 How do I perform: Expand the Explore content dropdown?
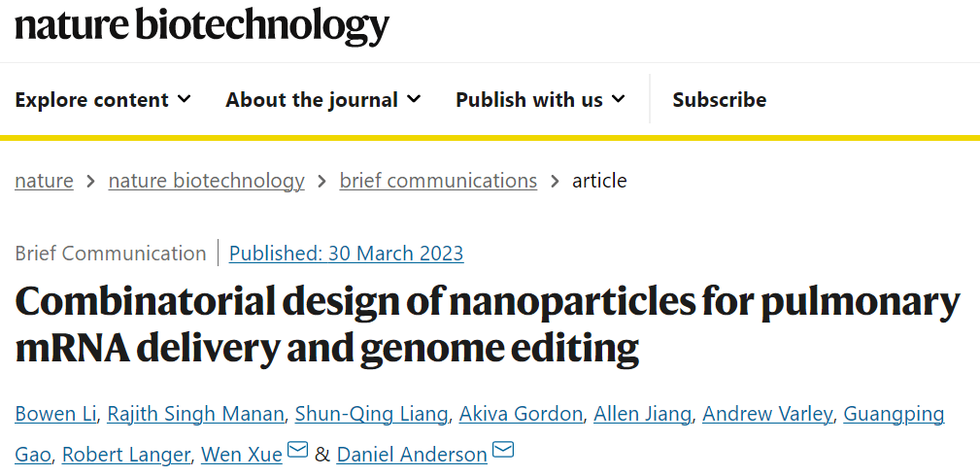pos(103,99)
